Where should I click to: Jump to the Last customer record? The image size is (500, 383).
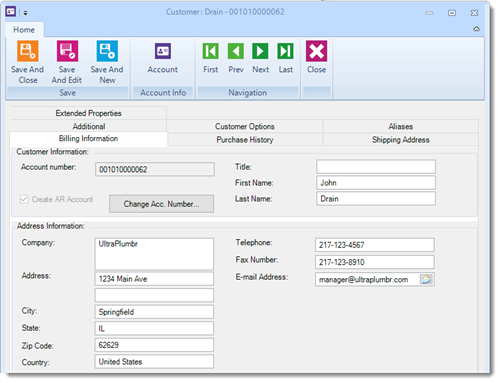pyautogui.click(x=285, y=51)
